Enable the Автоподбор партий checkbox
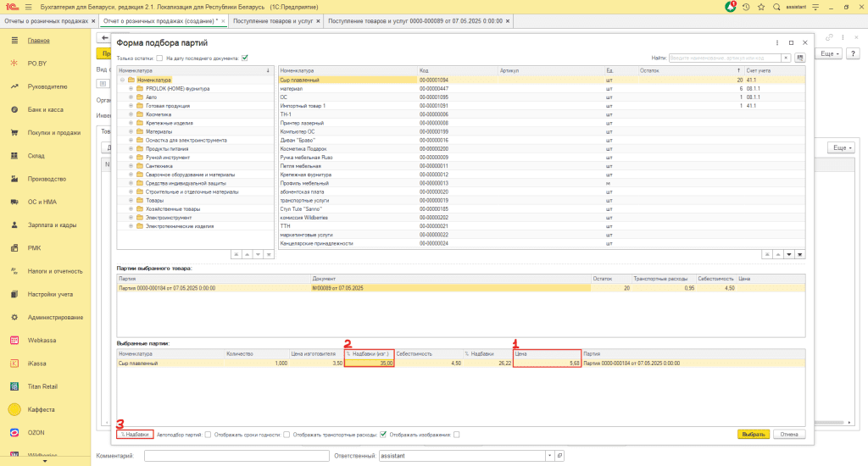This screenshot has width=868, height=466. (208, 435)
